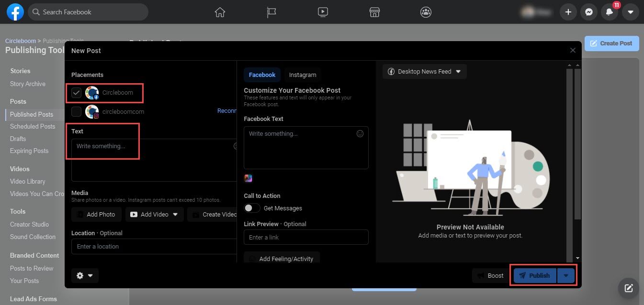Open Sound Collection in sidebar
Screen dimensions: 644x305
(x=33, y=237)
